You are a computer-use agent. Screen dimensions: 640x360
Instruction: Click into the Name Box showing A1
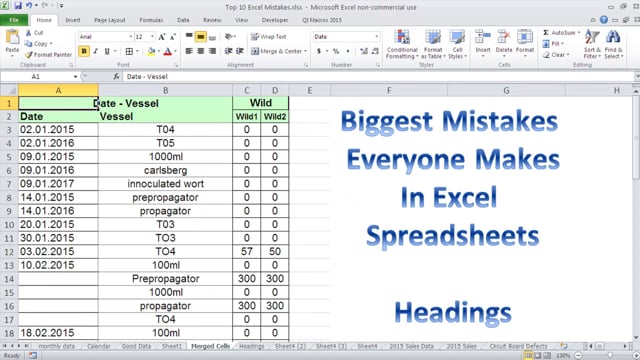pos(36,76)
